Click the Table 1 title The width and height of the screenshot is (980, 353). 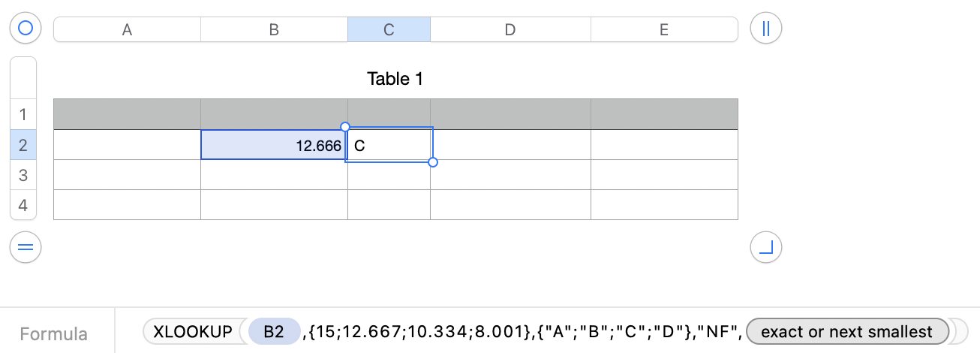tap(395, 79)
